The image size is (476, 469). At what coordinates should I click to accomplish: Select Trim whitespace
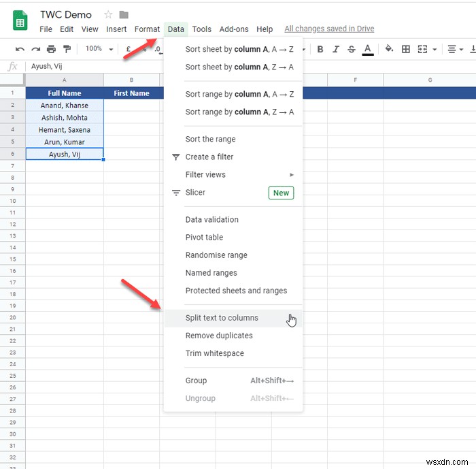point(233,353)
